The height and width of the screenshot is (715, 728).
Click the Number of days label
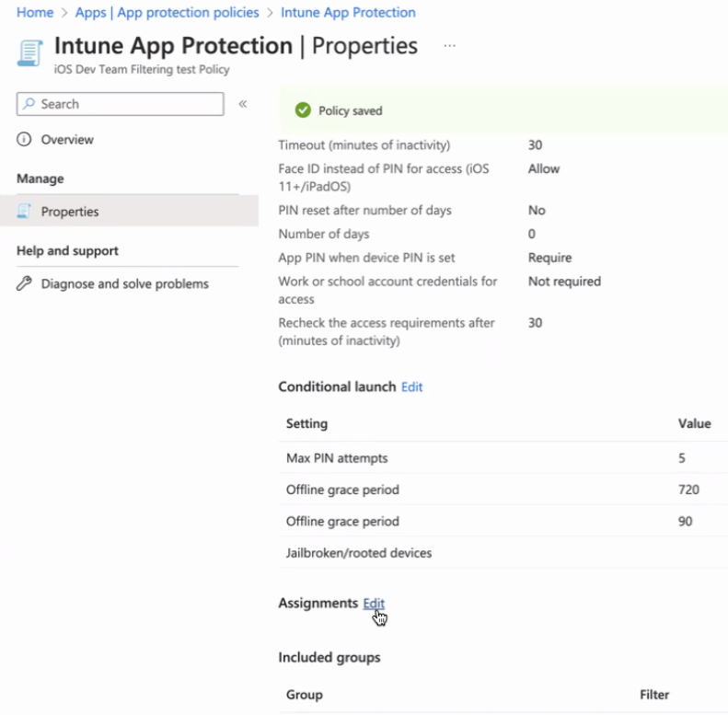(x=324, y=234)
